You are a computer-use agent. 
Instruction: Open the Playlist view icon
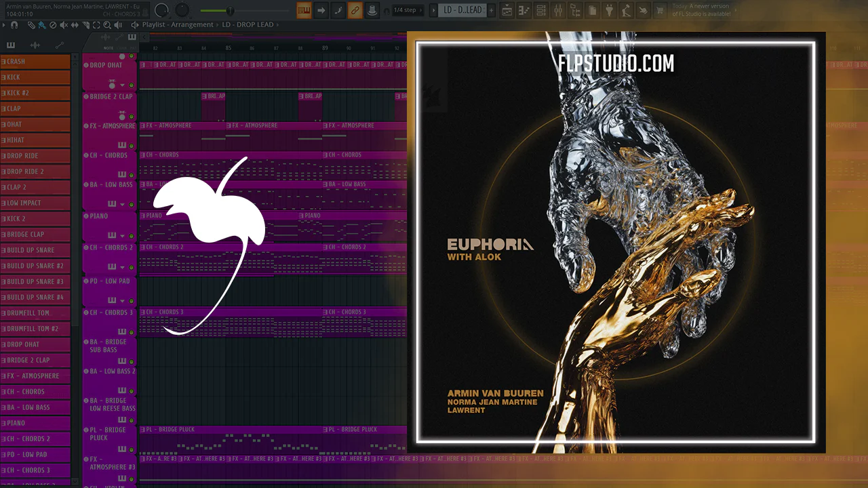(508, 10)
